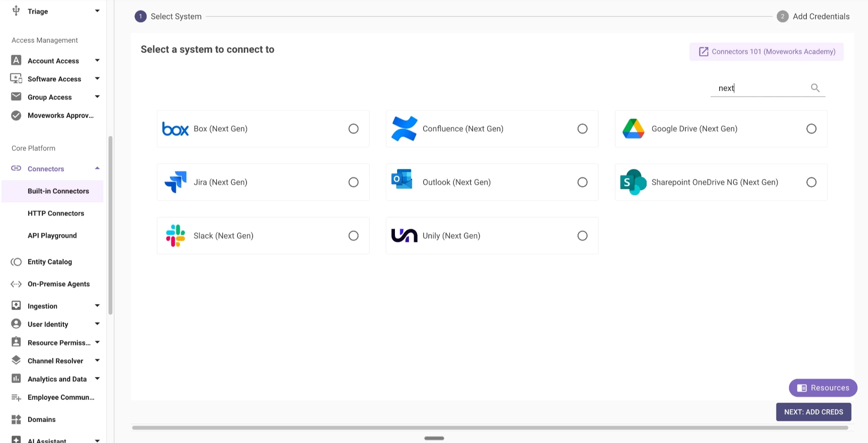Click NEXT: ADD CREDS button
The image size is (868, 443).
[x=813, y=412]
